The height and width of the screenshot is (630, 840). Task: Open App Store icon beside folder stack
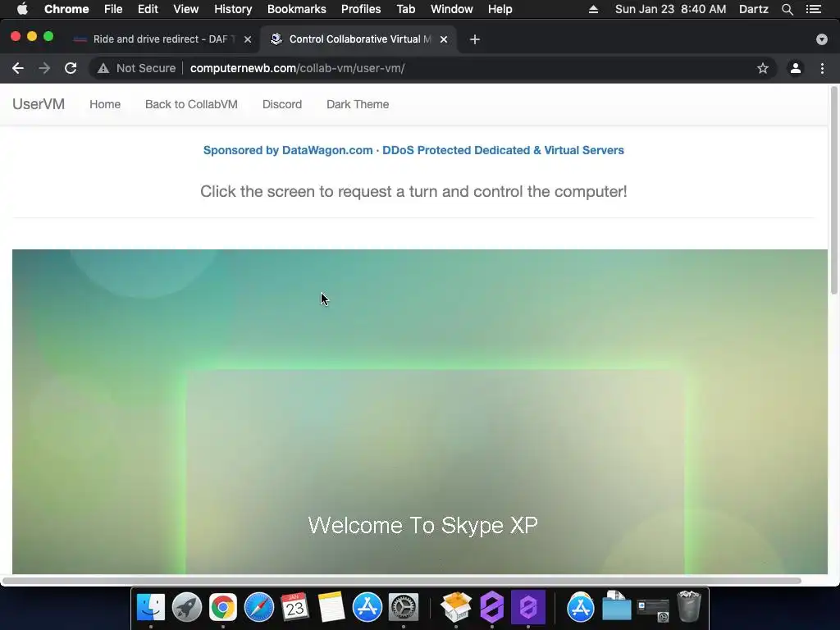(x=581, y=607)
